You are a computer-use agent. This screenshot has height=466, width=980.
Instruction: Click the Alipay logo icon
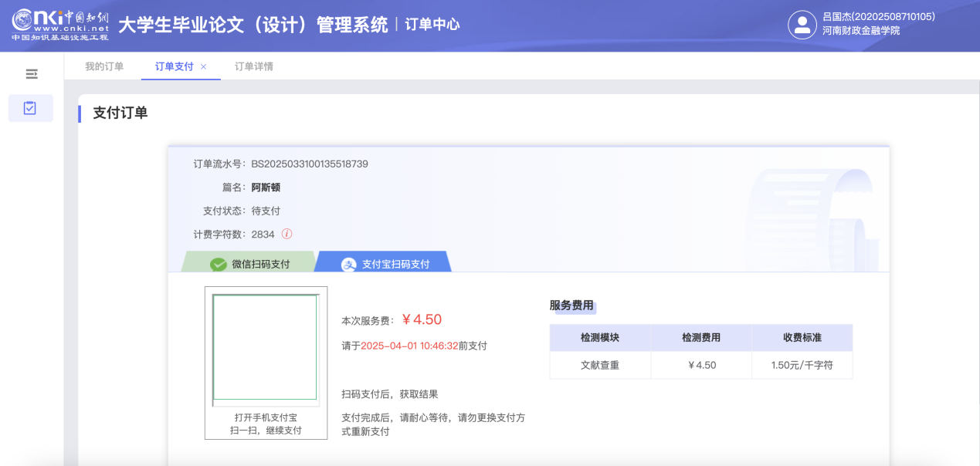pyautogui.click(x=349, y=264)
